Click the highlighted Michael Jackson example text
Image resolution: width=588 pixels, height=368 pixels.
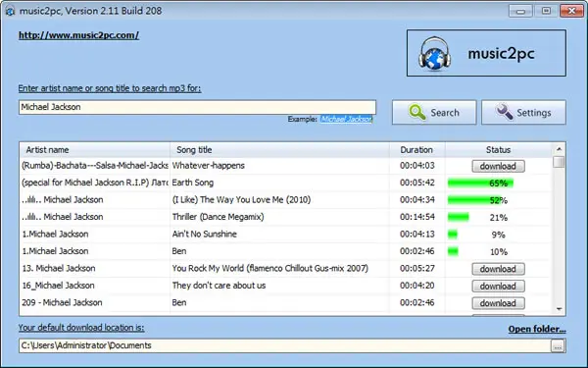346,119
